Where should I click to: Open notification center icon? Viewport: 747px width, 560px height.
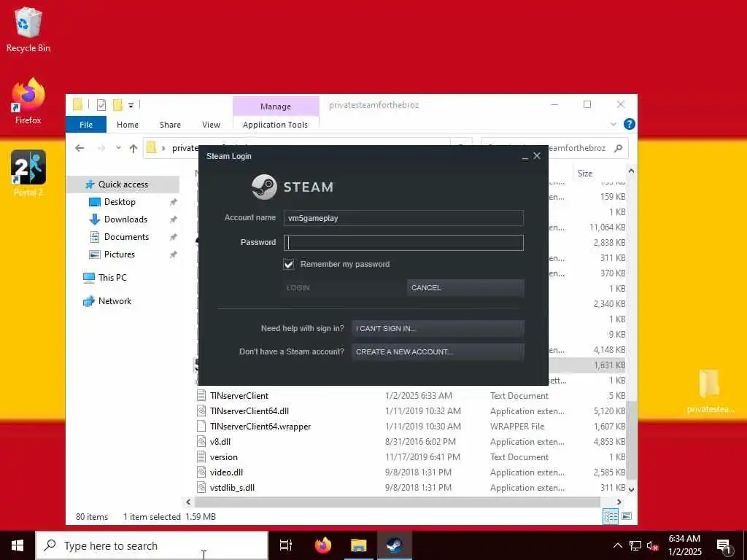tap(724, 545)
